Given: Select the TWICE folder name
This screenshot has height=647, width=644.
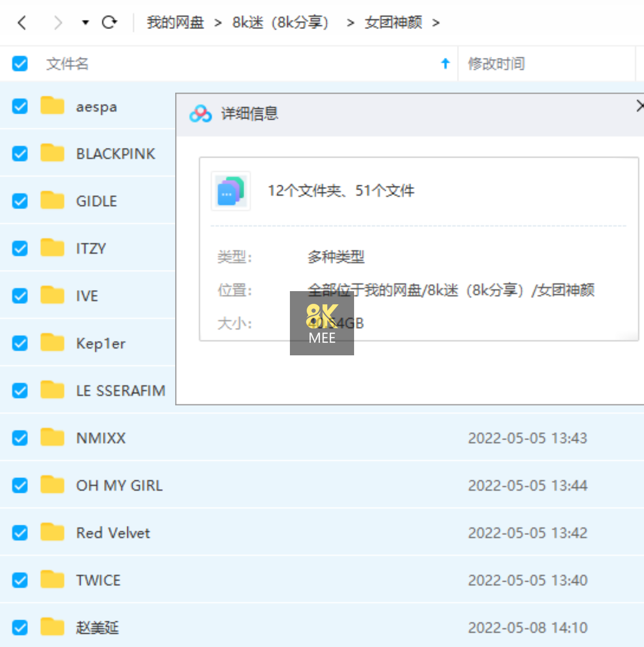Looking at the screenshot, I should [x=98, y=580].
